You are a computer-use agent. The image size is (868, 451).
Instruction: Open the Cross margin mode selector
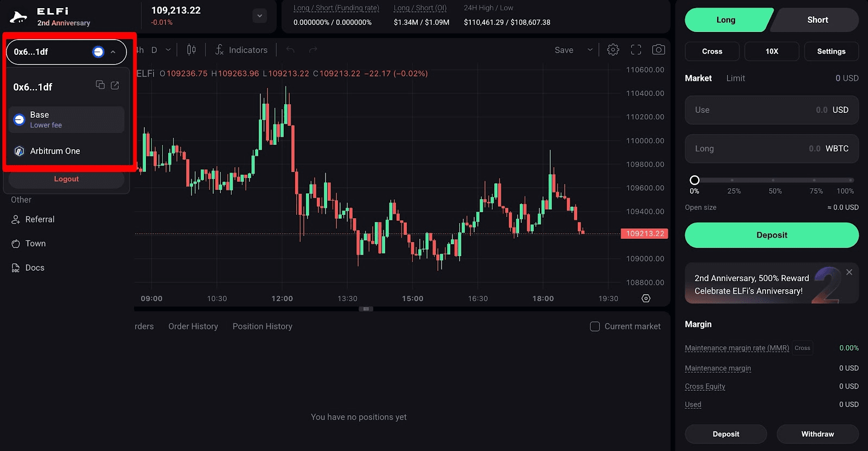coord(712,52)
